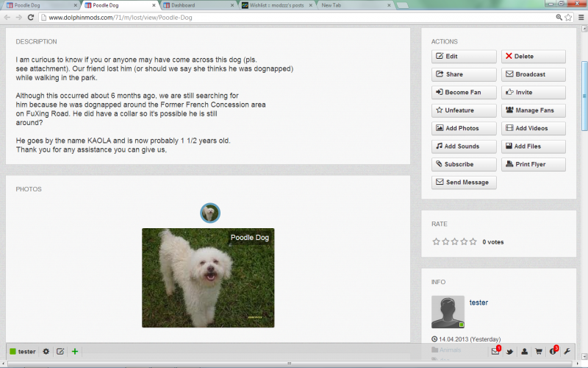This screenshot has width=588, height=368.
Task: Click the "14.04.2013 (Yesterday)" date text
Action: tap(470, 339)
